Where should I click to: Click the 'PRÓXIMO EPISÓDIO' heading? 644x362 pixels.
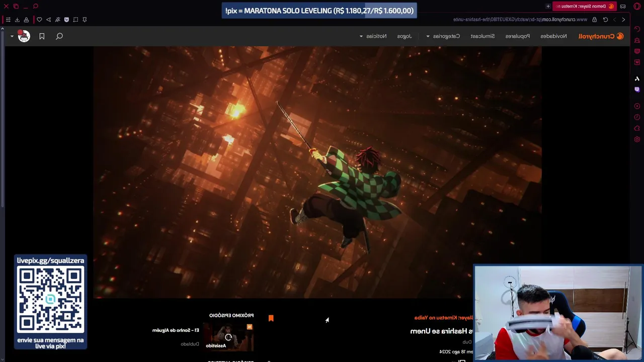click(231, 315)
